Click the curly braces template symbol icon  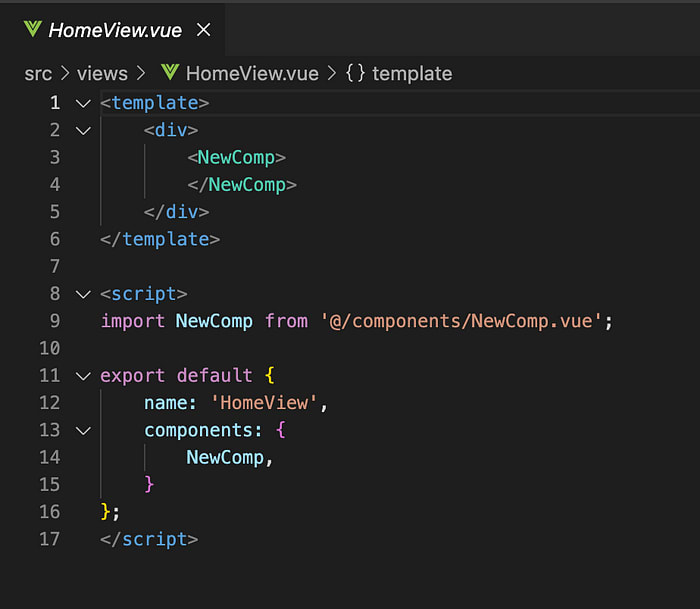point(355,73)
